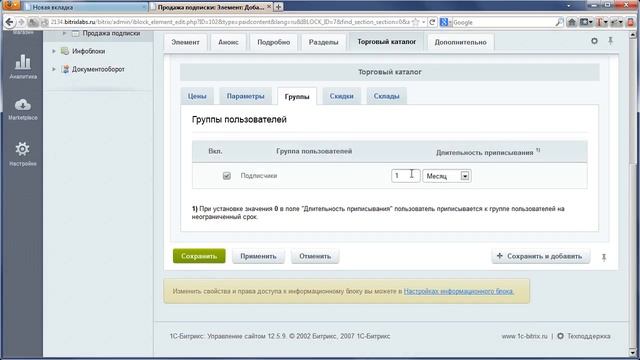Open the address bar history dropdown arrow
Screen dimensions: 640x360
[x=424, y=22]
